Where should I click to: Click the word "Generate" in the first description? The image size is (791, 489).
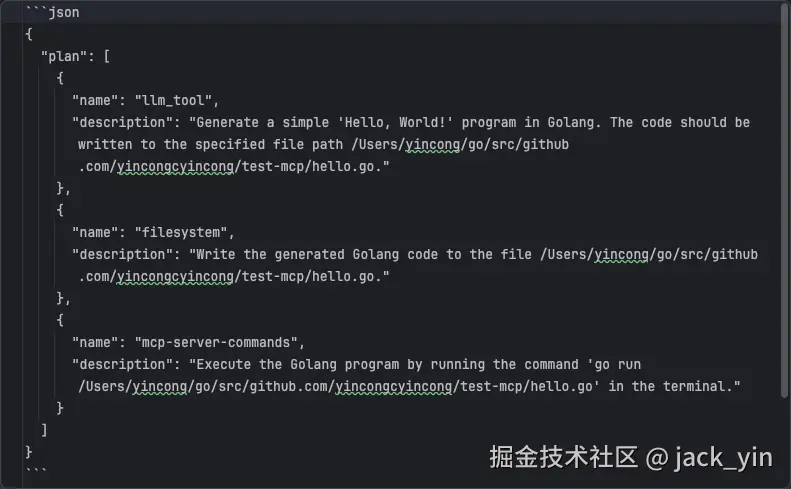(x=228, y=122)
